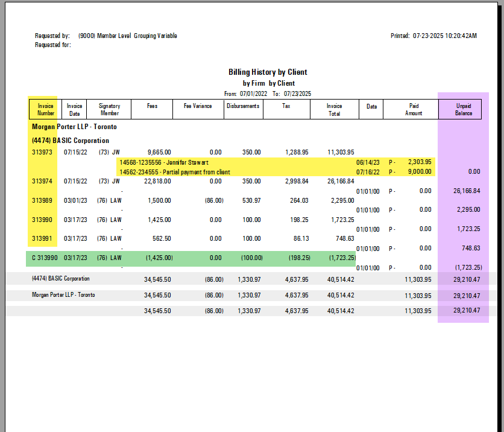Select the (9000) Member Level Grouping Variable text
Image resolution: width=504 pixels, height=432 pixels.
(128, 36)
